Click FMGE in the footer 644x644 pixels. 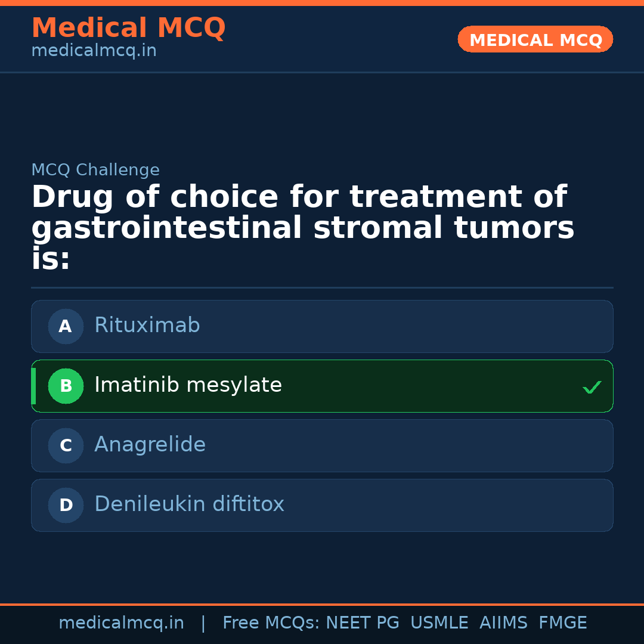point(562,623)
